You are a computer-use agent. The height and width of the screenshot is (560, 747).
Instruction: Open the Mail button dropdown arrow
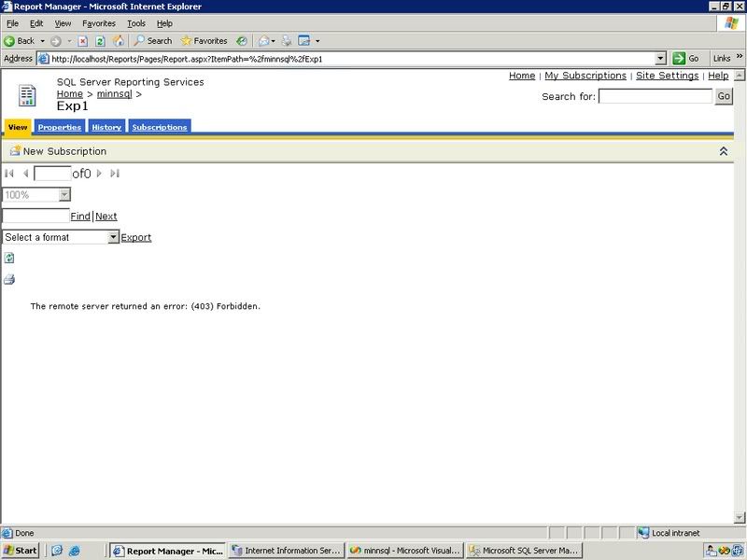pyautogui.click(x=273, y=41)
